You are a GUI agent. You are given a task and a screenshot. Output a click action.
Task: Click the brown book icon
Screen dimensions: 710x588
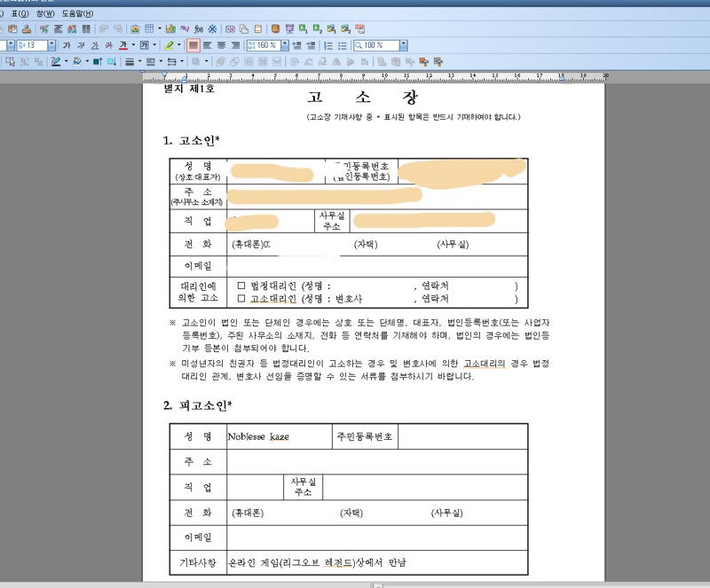point(275,29)
